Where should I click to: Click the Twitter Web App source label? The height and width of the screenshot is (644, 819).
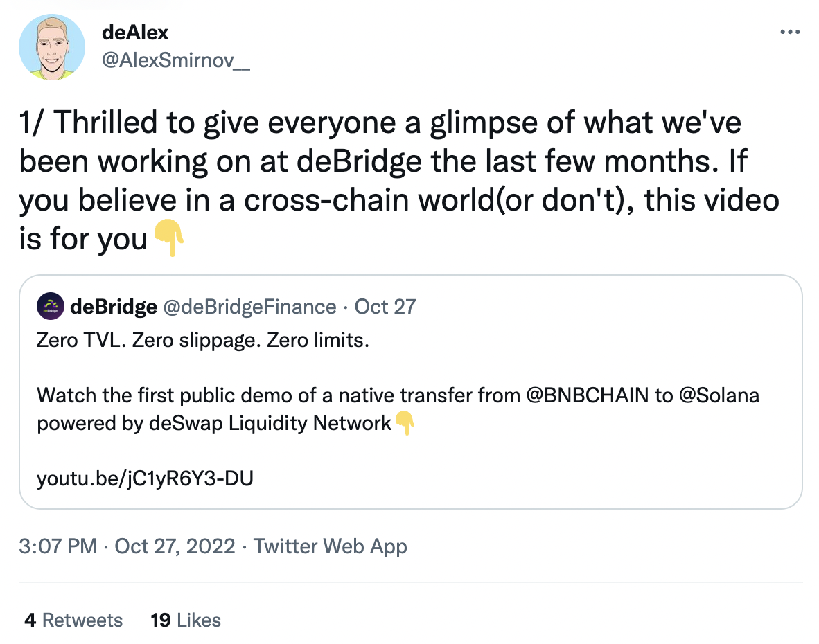click(330, 546)
